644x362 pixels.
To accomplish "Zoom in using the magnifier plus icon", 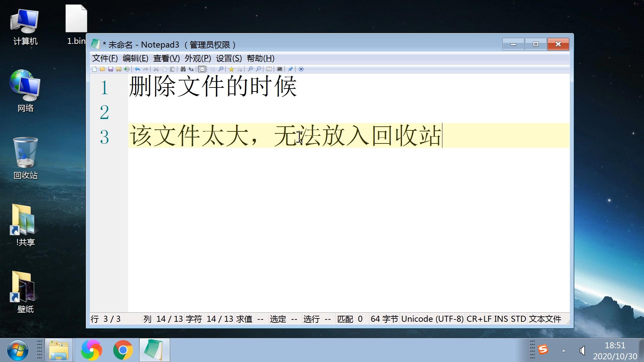I will click(x=251, y=69).
